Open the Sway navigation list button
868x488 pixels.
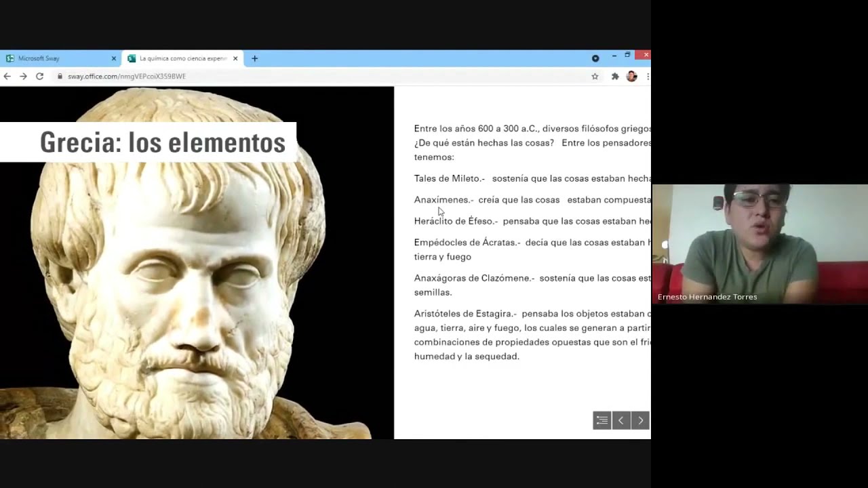[602, 421]
